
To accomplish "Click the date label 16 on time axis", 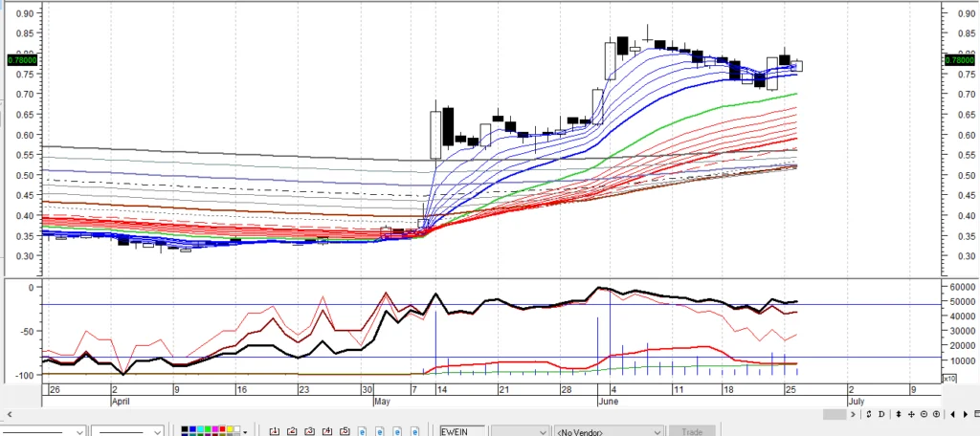I will point(242,390).
